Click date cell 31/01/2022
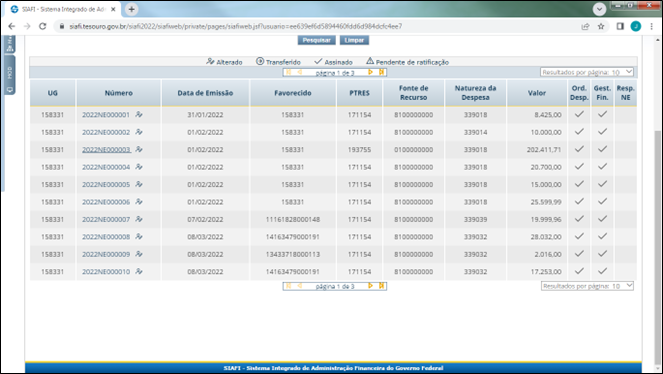 (205, 115)
